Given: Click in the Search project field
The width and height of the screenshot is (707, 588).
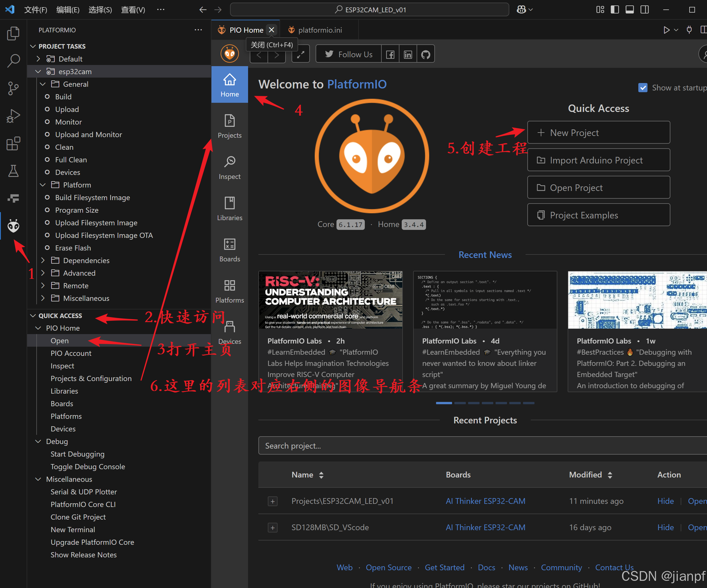Looking at the screenshot, I should (x=482, y=446).
